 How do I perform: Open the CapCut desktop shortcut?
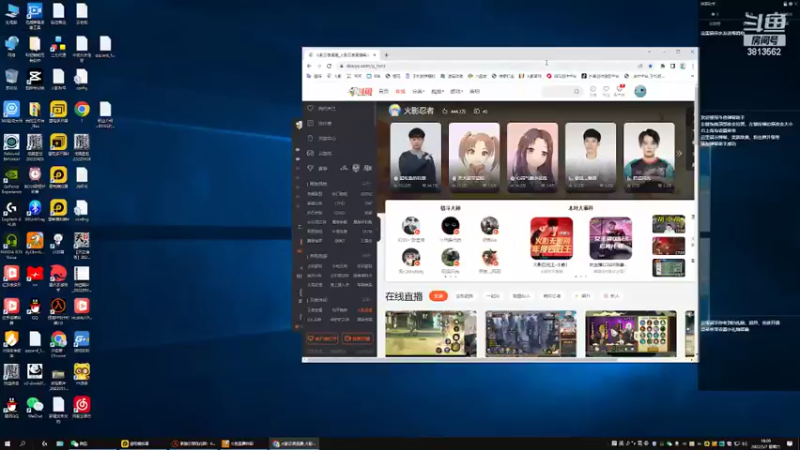coord(35,80)
